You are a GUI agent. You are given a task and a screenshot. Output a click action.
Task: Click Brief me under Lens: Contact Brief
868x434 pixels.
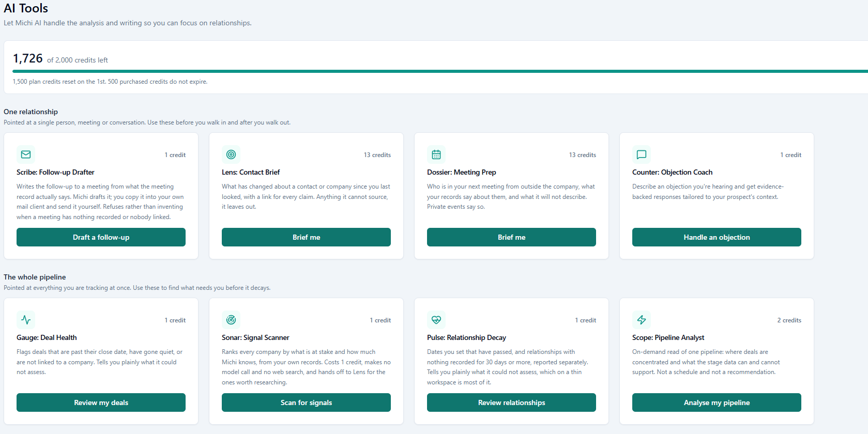306,237
